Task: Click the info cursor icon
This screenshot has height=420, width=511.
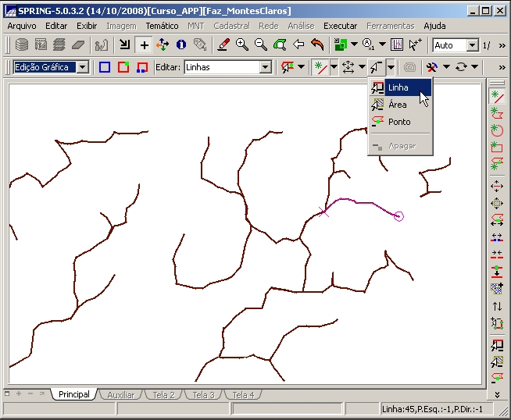Action: coord(181,45)
